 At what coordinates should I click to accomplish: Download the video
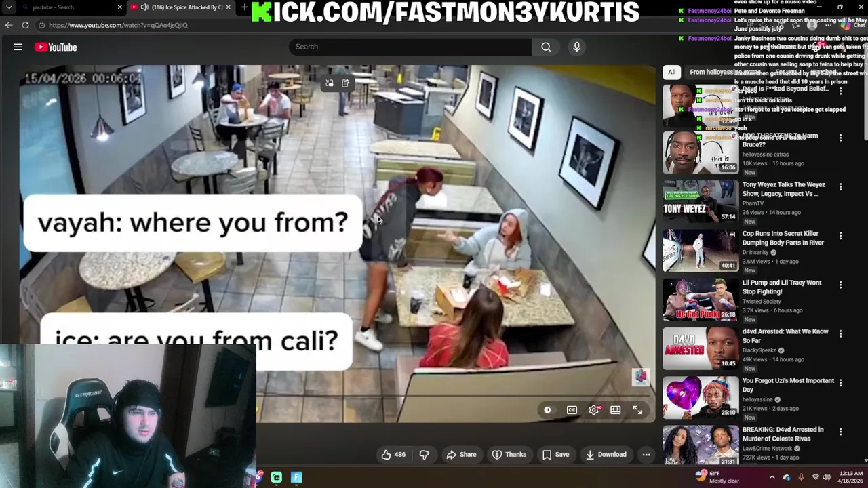click(x=606, y=455)
